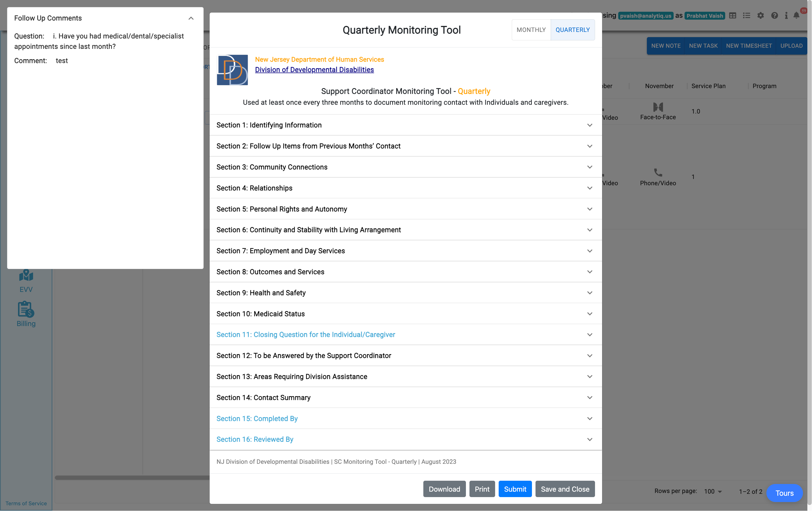
Task: Click the list view icon
Action: pyautogui.click(x=746, y=16)
